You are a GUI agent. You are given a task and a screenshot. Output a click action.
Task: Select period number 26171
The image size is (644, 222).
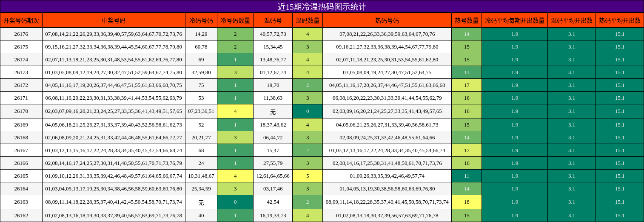[x=21, y=98]
